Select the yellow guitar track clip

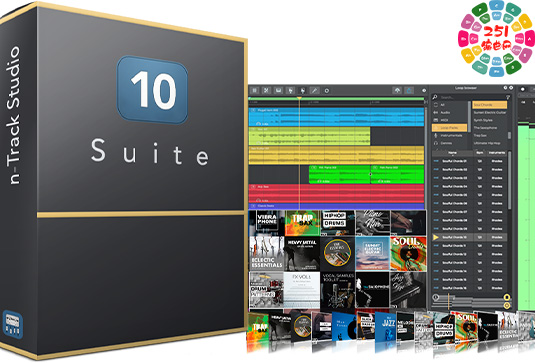click(x=336, y=155)
